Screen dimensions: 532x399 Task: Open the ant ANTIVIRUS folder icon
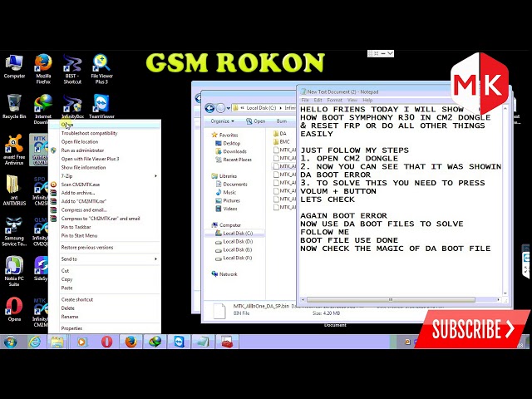coord(14,190)
